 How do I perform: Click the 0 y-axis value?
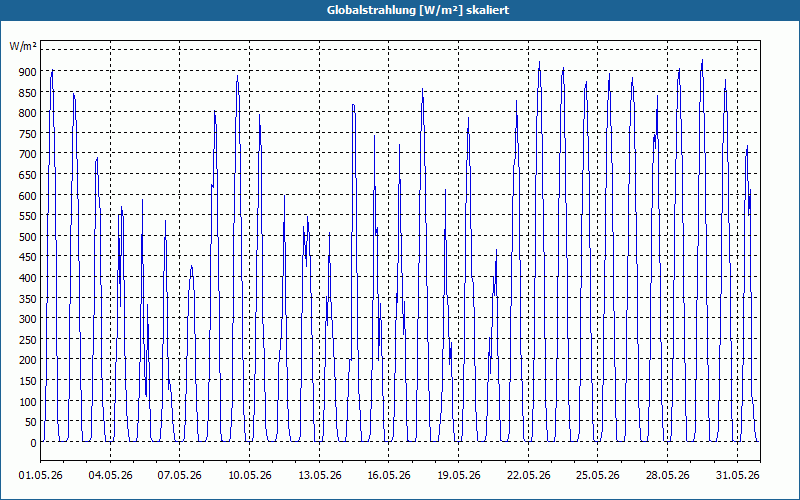33,443
